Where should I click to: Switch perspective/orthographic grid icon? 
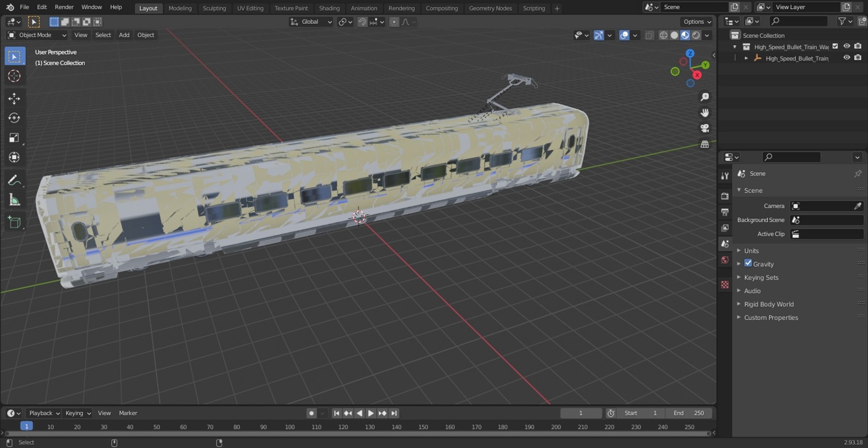tap(704, 144)
